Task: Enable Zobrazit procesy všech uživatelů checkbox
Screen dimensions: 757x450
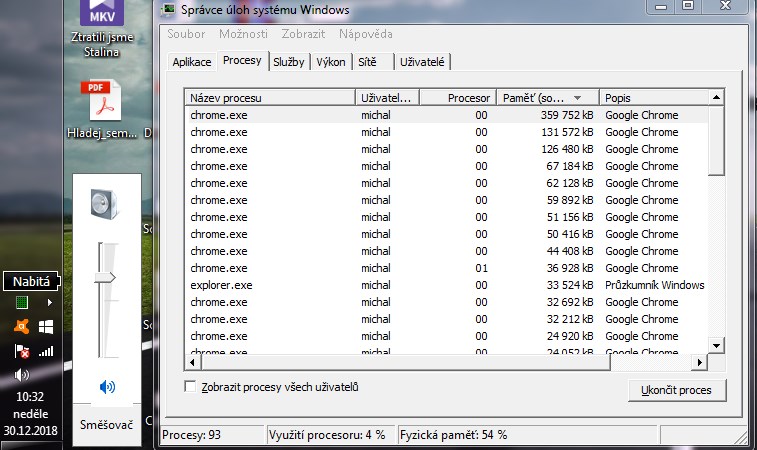Action: [x=190, y=386]
